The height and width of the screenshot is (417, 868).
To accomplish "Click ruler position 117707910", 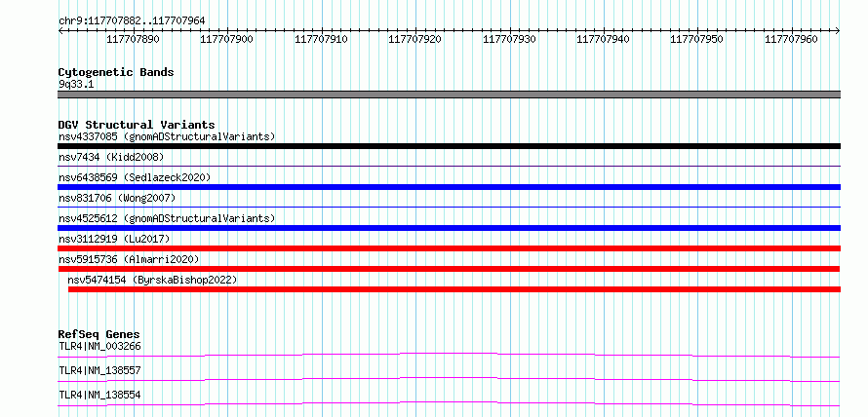I will (x=321, y=40).
